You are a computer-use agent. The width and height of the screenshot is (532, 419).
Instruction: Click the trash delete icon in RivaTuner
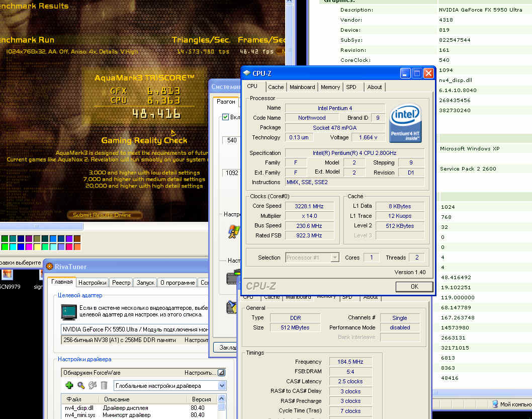(104, 385)
